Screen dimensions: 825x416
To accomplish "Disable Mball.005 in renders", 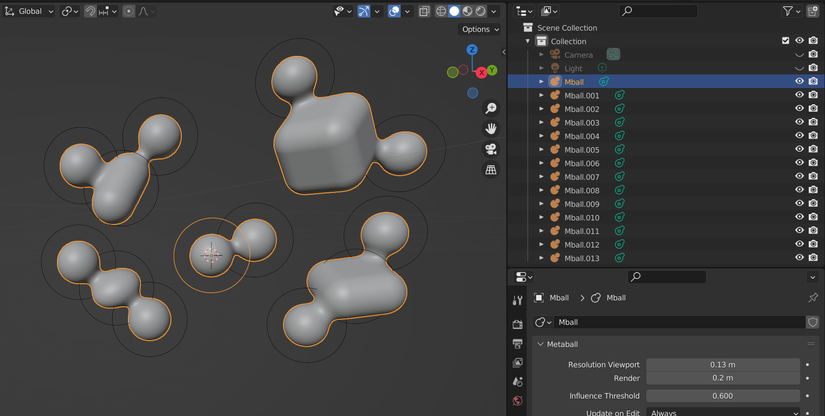I will coord(813,149).
